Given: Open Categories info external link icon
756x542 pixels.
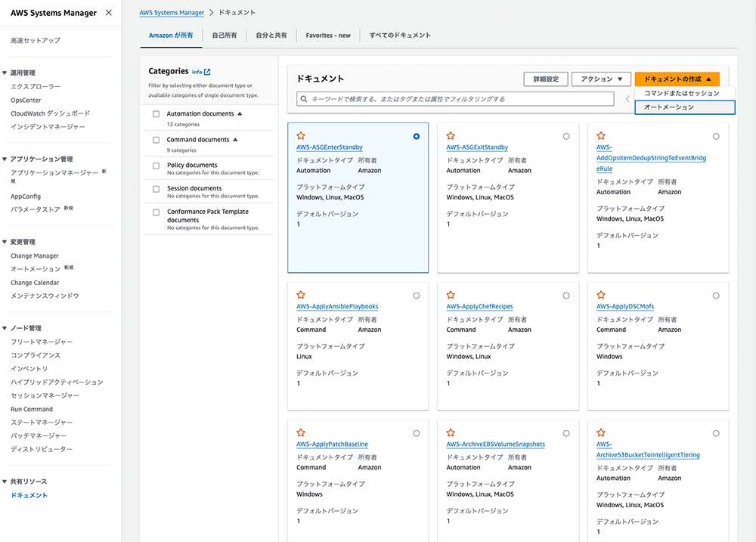Looking at the screenshot, I should (x=207, y=72).
